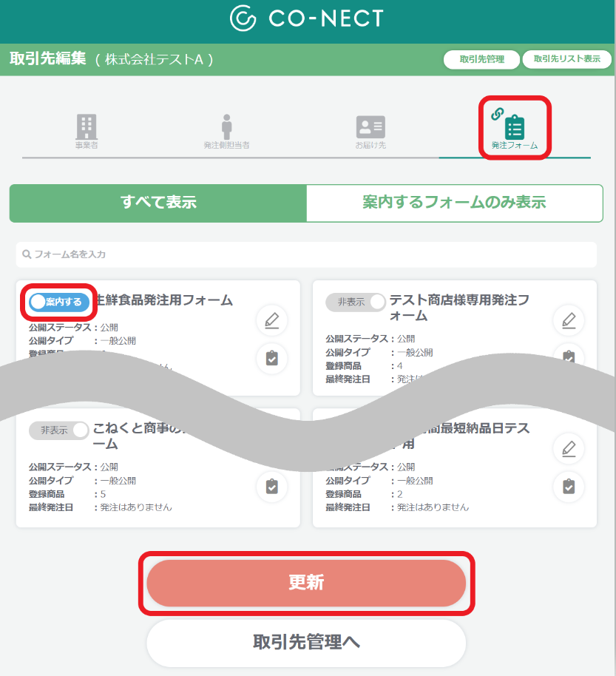Enable the 非表示 toggle for テスト商店様専用発注フォーム
Image resolution: width=616 pixels, height=676 pixels.
coord(356,302)
